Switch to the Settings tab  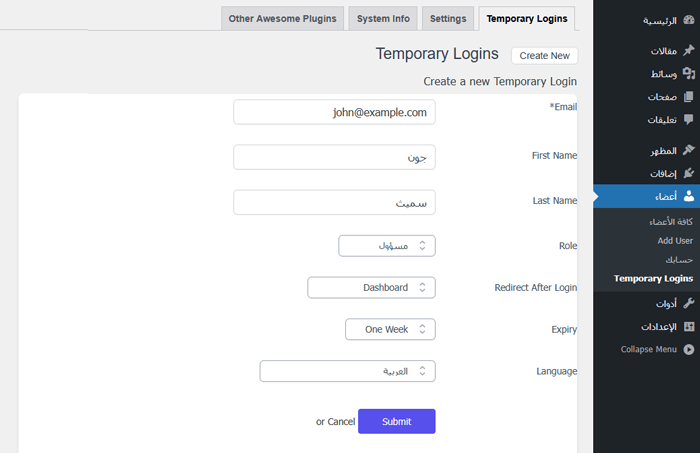coord(447,18)
